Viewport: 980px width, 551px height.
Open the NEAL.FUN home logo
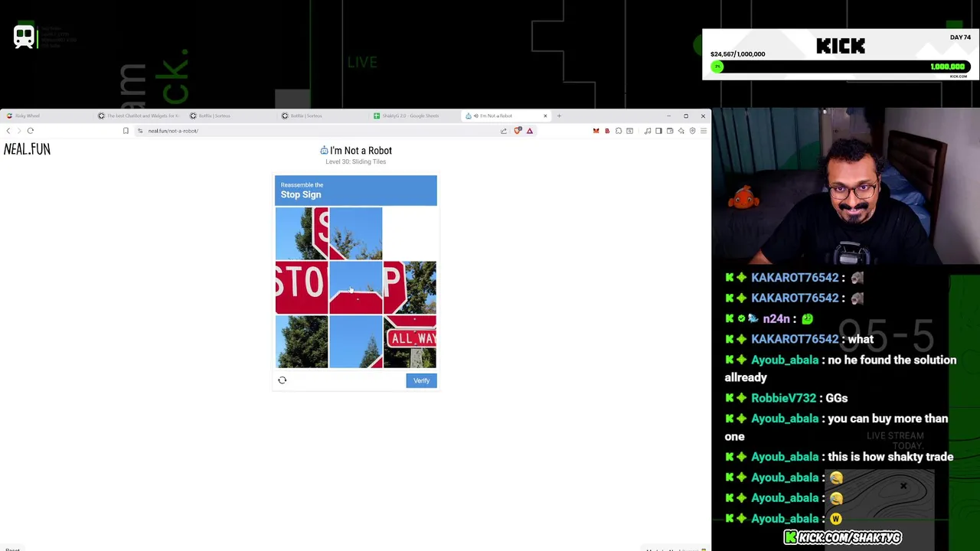click(27, 149)
